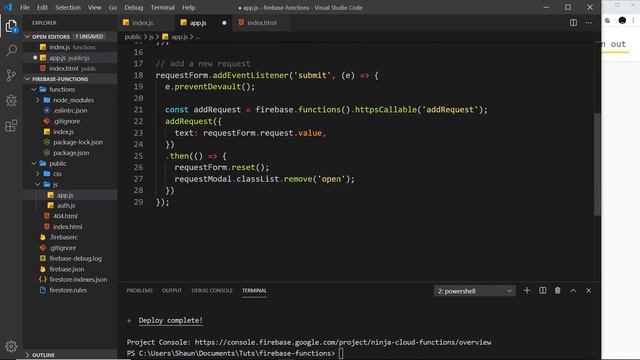Open the Debug menu

coord(133,7)
